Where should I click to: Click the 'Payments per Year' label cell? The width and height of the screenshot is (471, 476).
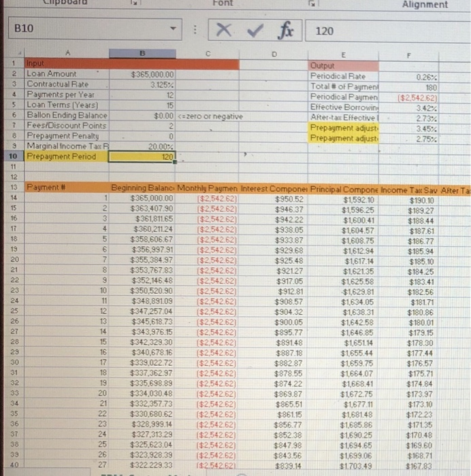[x=67, y=95]
